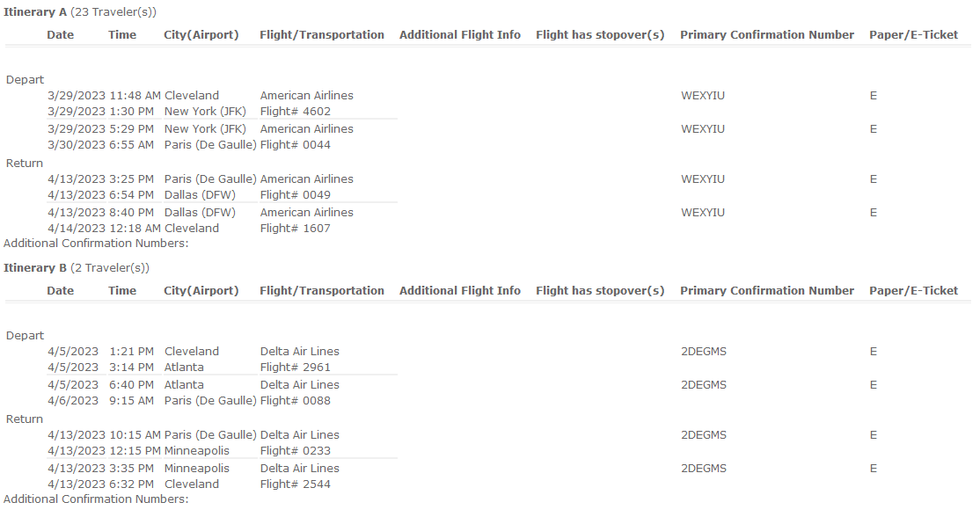The width and height of the screenshot is (980, 517).
Task: Click City(Airport) header in Itinerary B
Action: [201, 291]
